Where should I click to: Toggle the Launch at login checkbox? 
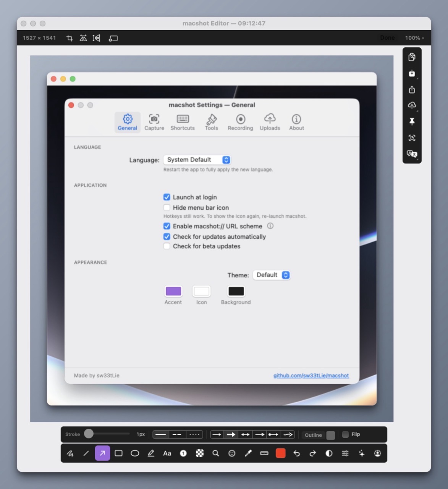167,197
